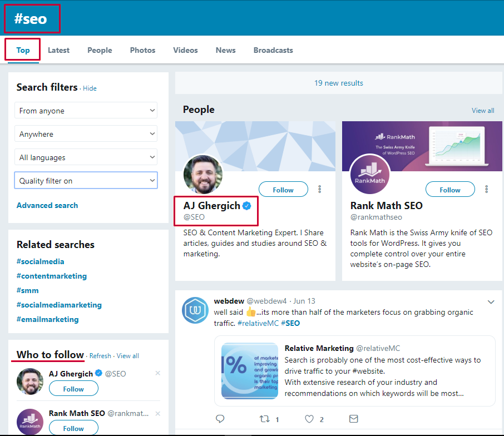This screenshot has height=436, width=504.
Task: Follow Rank Math SEO in Who to follow
Action: (73, 428)
